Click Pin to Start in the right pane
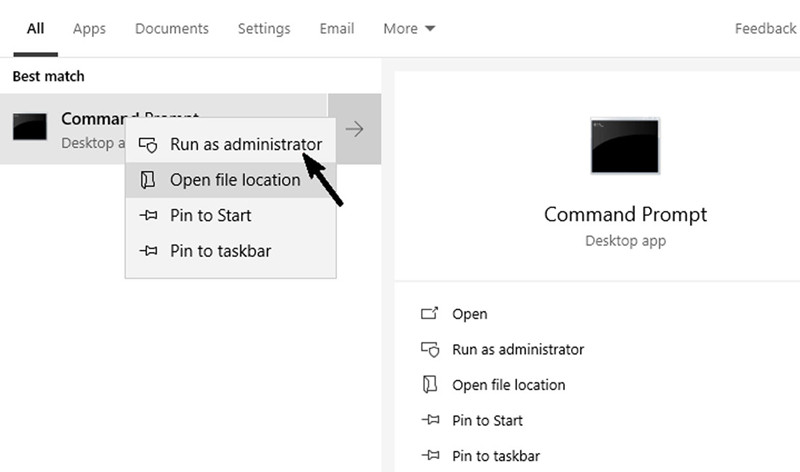Viewport: 800px width, 472px height. coord(487,420)
